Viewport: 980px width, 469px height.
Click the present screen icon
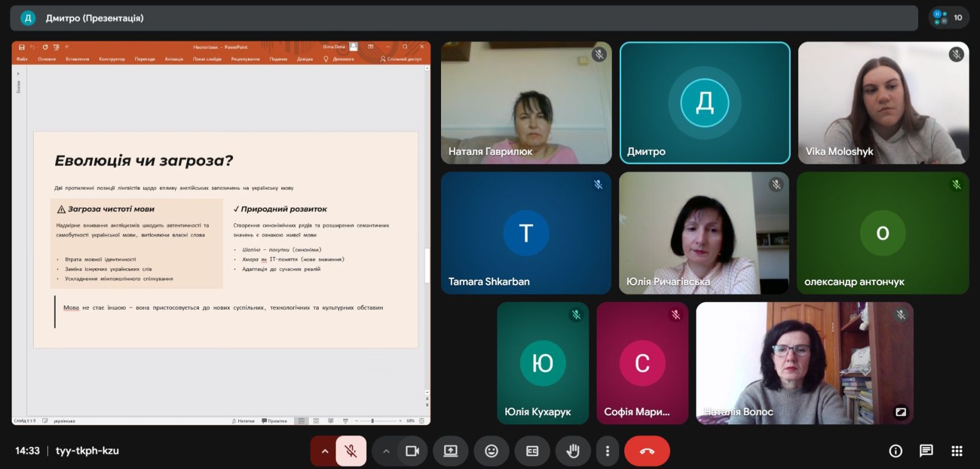click(451, 451)
